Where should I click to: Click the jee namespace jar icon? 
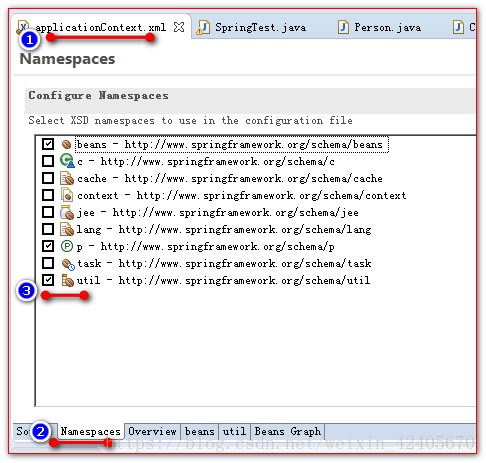pyautogui.click(x=67, y=212)
